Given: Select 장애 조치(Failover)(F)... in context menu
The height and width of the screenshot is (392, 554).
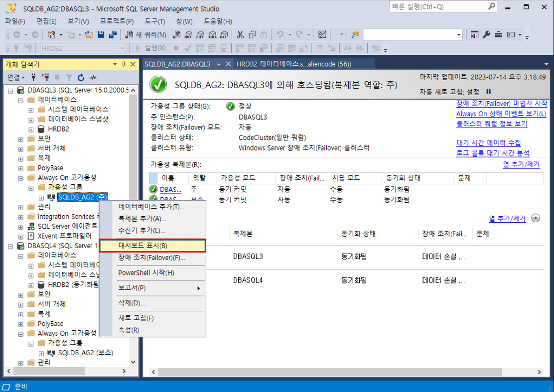Looking at the screenshot, I should point(152,258).
